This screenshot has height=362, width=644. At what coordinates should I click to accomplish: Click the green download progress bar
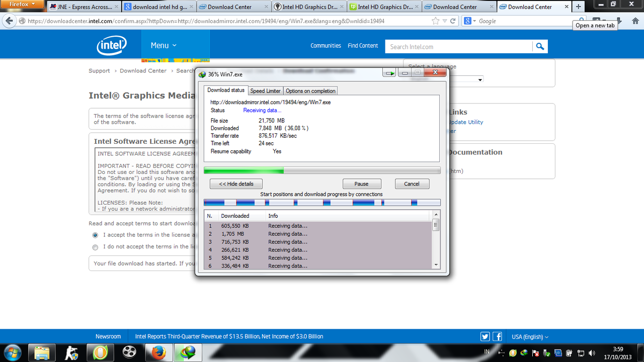point(322,170)
